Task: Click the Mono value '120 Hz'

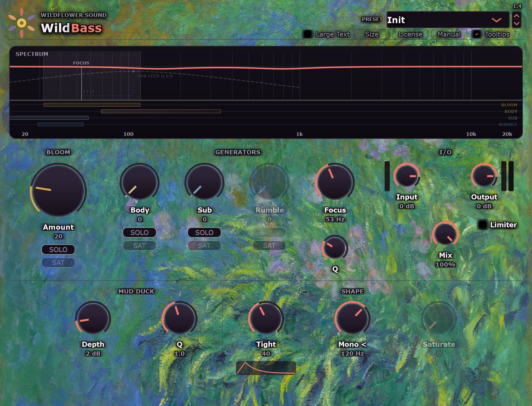Action: coord(352,354)
